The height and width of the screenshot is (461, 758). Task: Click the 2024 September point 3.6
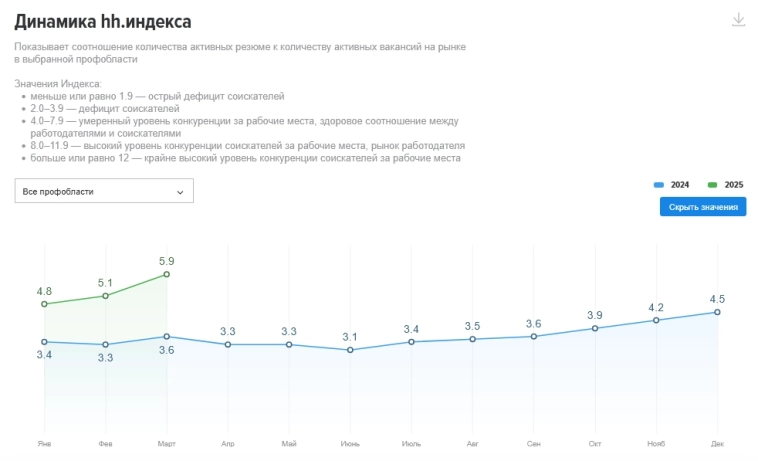coord(534,336)
